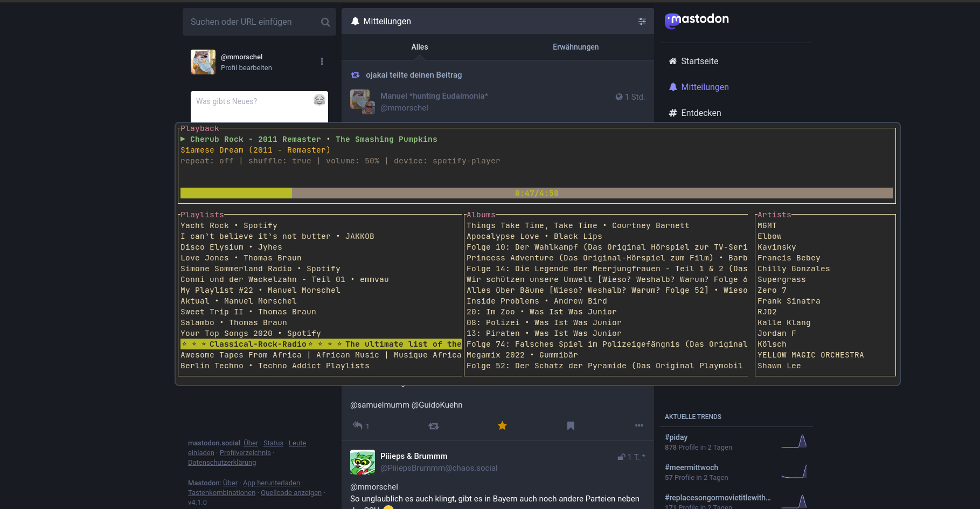
Task: Toggle favorite star on samuelmumm post
Action: pos(502,425)
